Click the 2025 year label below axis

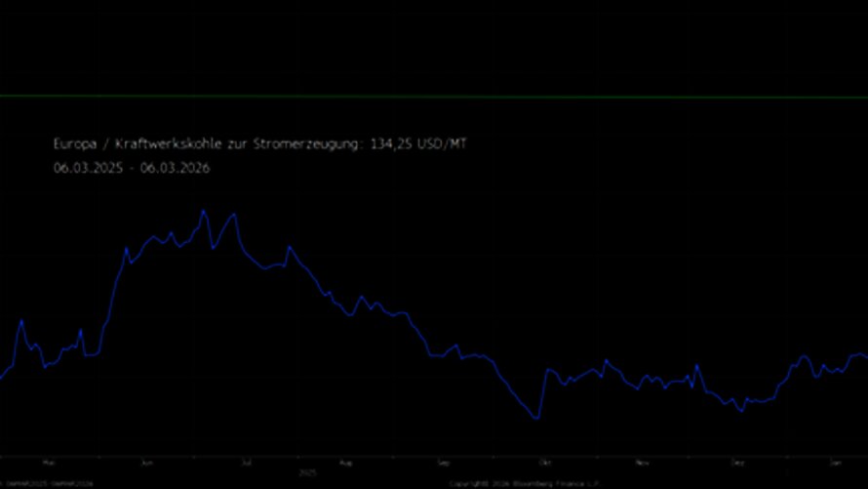[308, 471]
